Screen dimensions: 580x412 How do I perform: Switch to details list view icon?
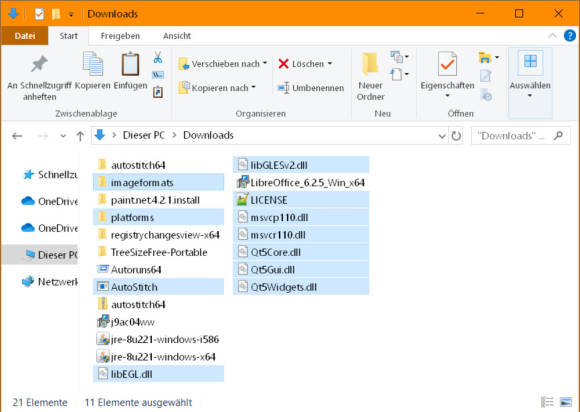547,402
